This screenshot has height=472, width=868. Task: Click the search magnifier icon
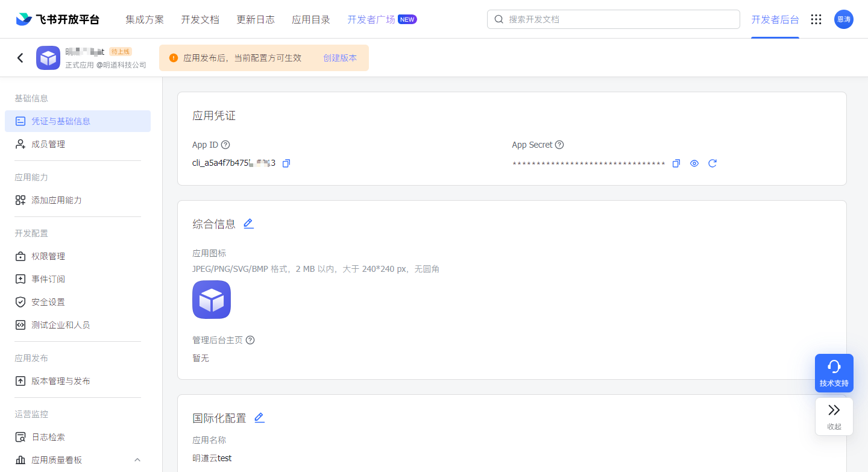[x=498, y=19]
